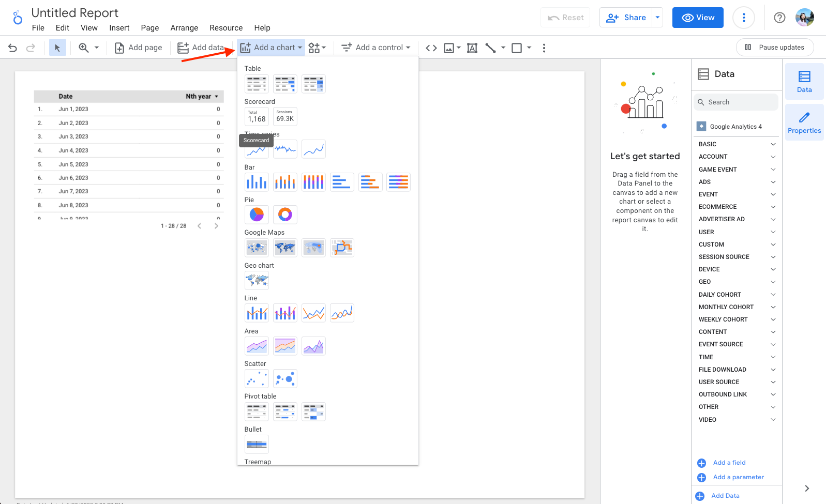The image size is (826, 504).
Task: Select the bubble scatter chart icon
Action: coord(285,378)
